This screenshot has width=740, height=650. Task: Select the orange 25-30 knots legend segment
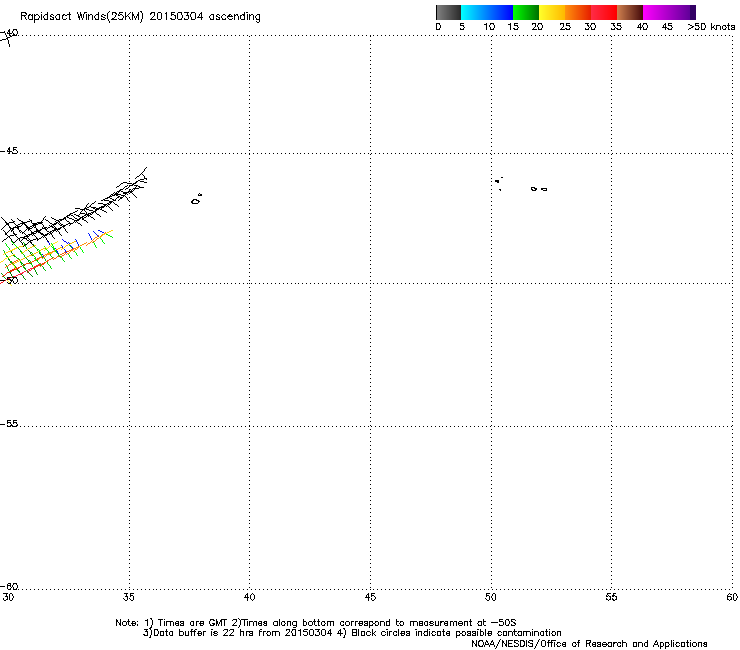coord(578,12)
